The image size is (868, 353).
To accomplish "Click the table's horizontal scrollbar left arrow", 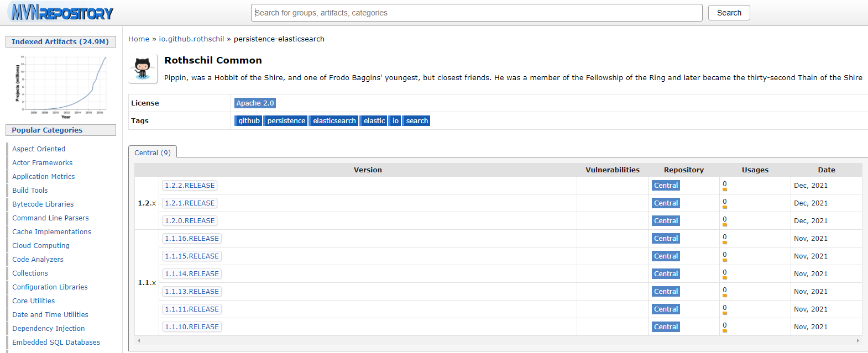I will pos(139,340).
